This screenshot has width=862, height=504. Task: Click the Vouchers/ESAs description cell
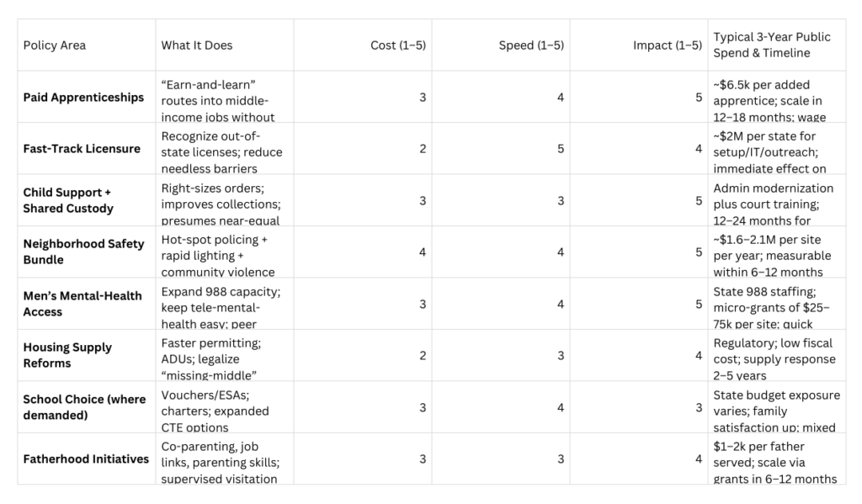point(224,406)
